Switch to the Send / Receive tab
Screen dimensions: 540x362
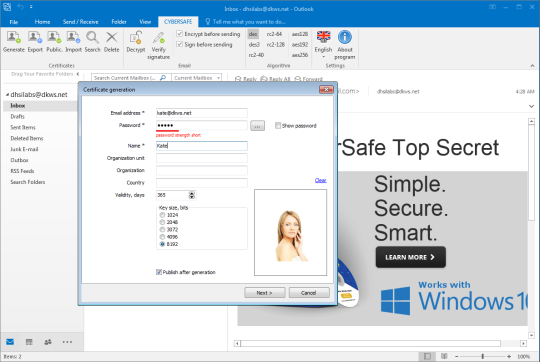point(81,22)
